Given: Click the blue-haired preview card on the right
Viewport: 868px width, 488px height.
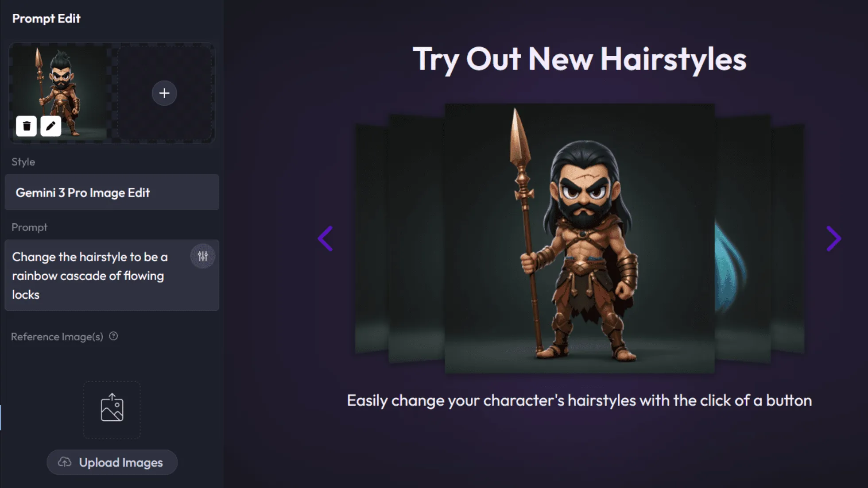Looking at the screenshot, I should pos(743,239).
